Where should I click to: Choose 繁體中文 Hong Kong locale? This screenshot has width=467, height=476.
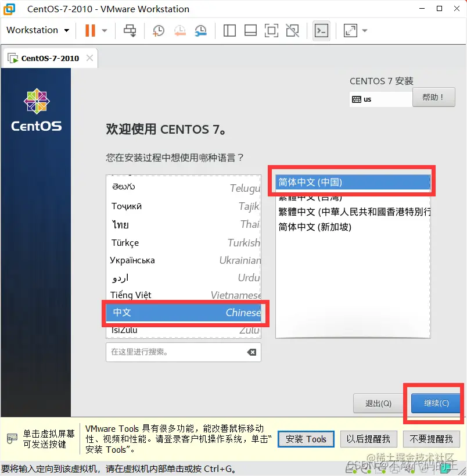point(353,212)
